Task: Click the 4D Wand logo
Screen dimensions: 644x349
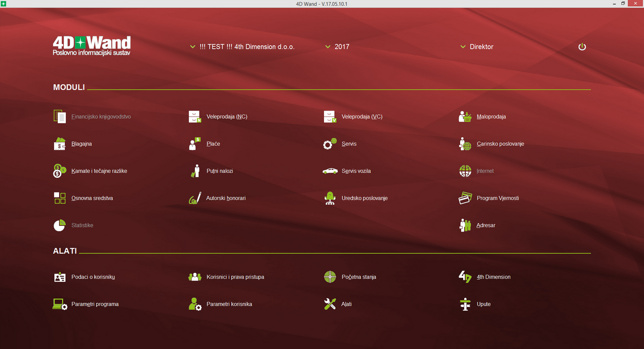Action: click(x=92, y=46)
